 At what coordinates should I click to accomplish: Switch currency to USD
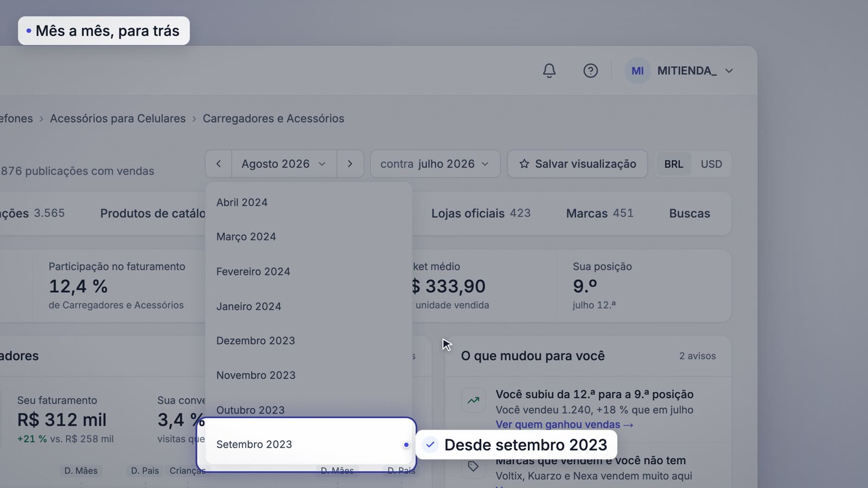[711, 164]
